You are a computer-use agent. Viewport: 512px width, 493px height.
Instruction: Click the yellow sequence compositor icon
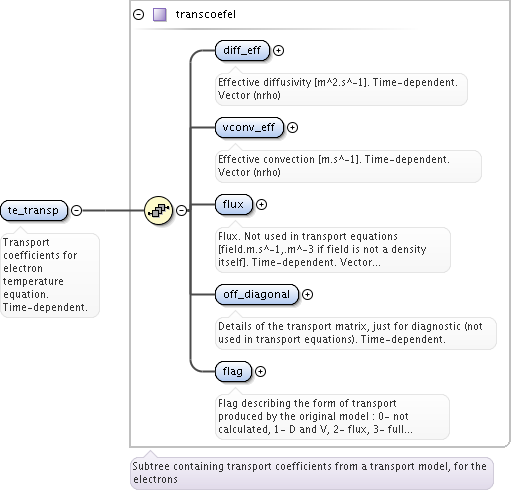[x=159, y=210]
